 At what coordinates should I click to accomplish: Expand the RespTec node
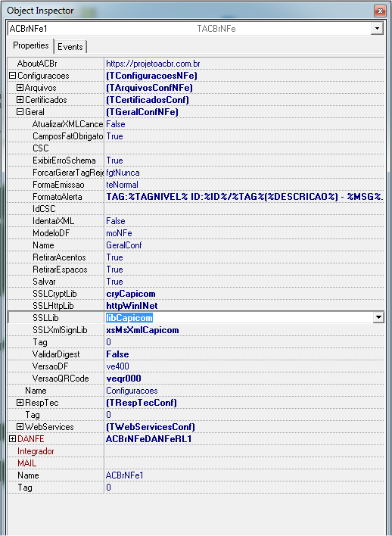pos(20,403)
